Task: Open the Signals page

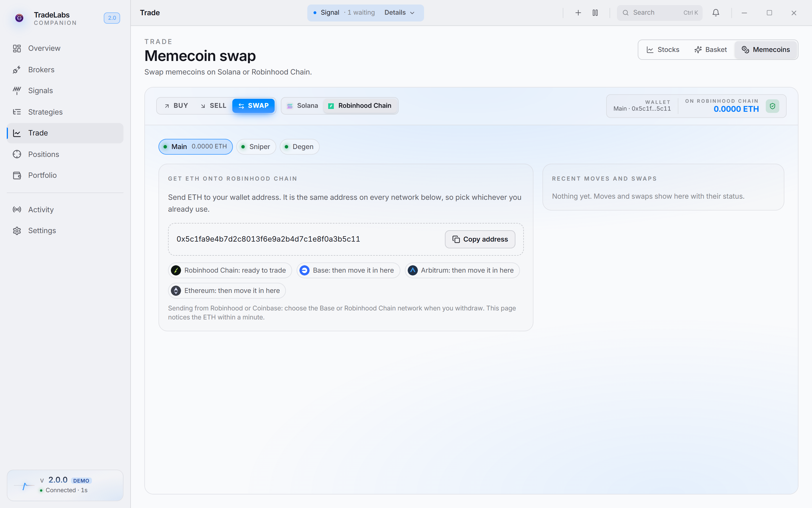Action: (65, 91)
